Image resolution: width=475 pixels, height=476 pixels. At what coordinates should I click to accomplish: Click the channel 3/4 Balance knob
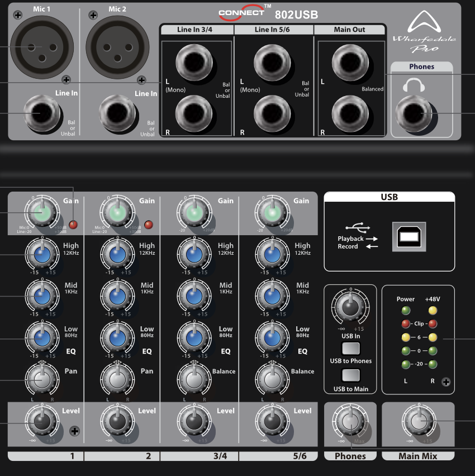[194, 379]
